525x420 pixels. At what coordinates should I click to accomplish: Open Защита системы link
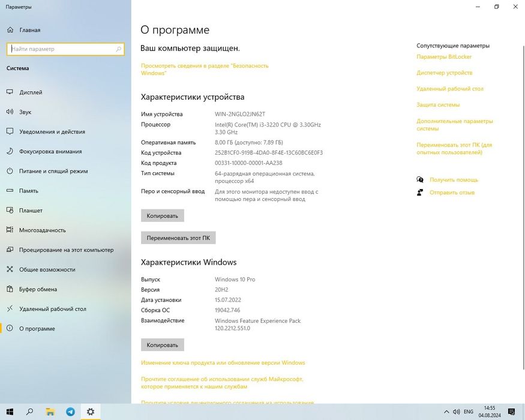tap(438, 105)
